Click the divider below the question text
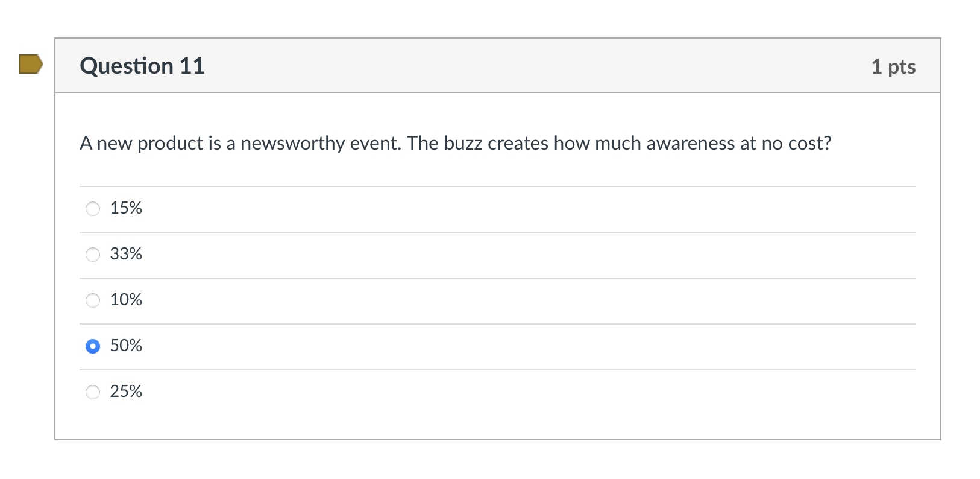 click(x=498, y=186)
